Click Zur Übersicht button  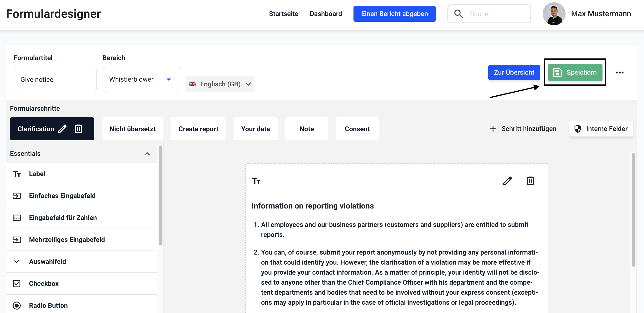coord(514,73)
